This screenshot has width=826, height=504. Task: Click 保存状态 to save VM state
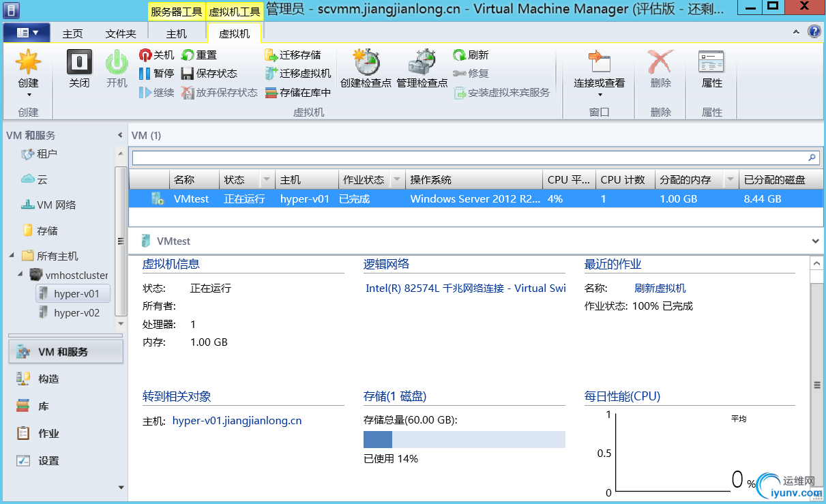209,74
